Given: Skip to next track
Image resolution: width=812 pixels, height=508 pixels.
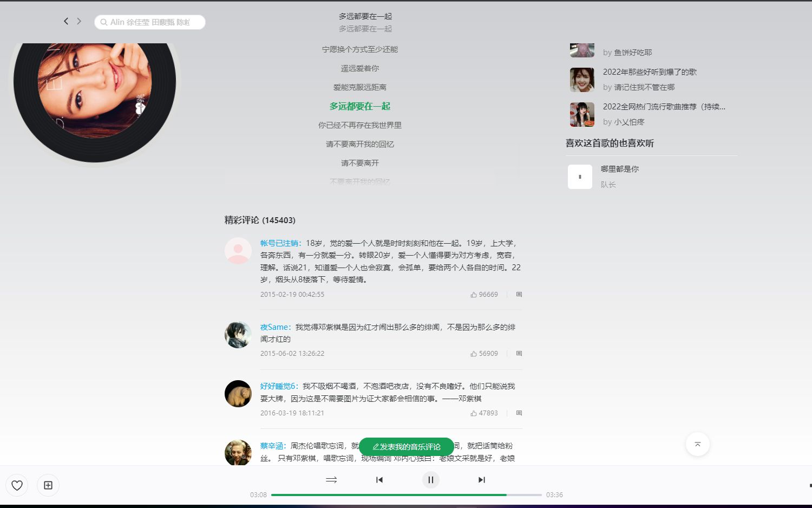Looking at the screenshot, I should pyautogui.click(x=482, y=480).
